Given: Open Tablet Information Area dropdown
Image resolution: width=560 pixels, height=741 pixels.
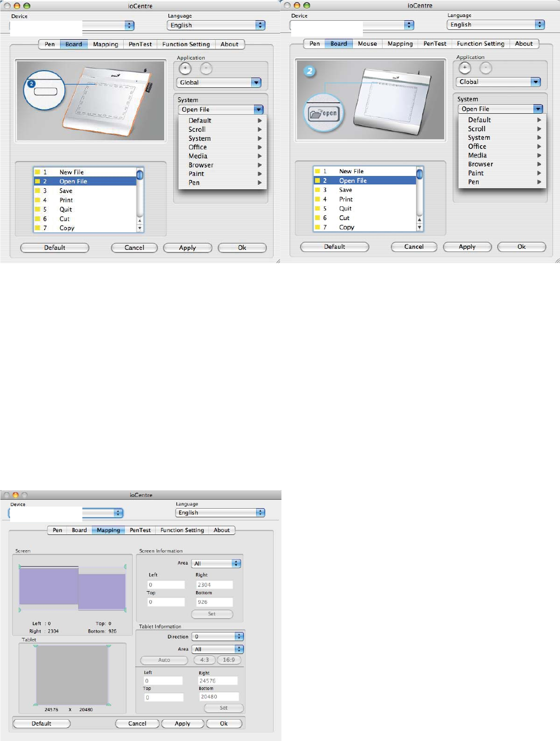Looking at the screenshot, I should tap(218, 649).
